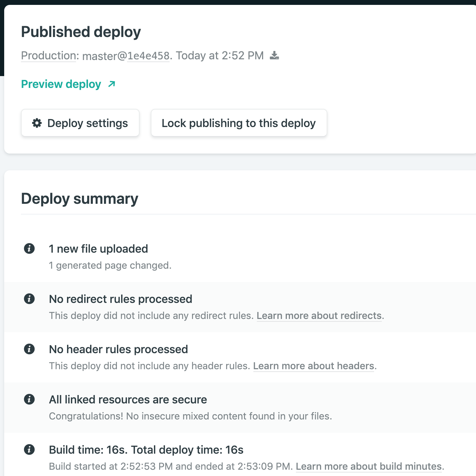Open the Preview deploy link
This screenshot has width=476, height=476.
(x=61, y=84)
